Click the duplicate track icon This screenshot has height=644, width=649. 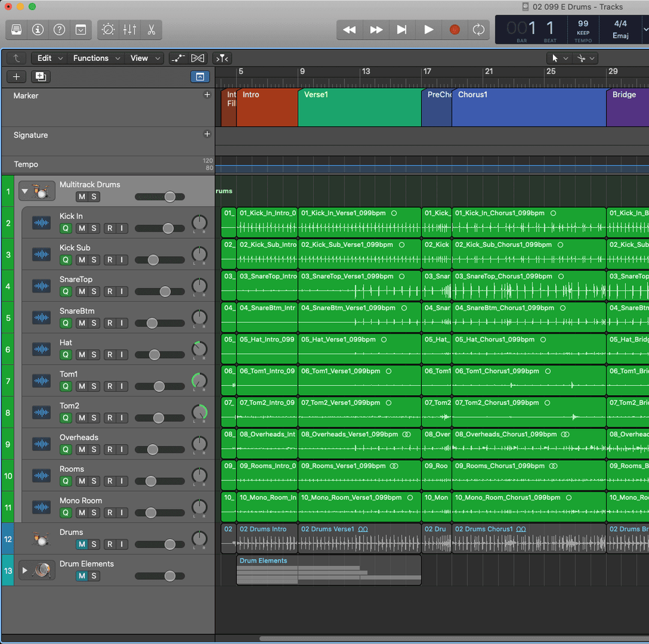pyautogui.click(x=40, y=77)
